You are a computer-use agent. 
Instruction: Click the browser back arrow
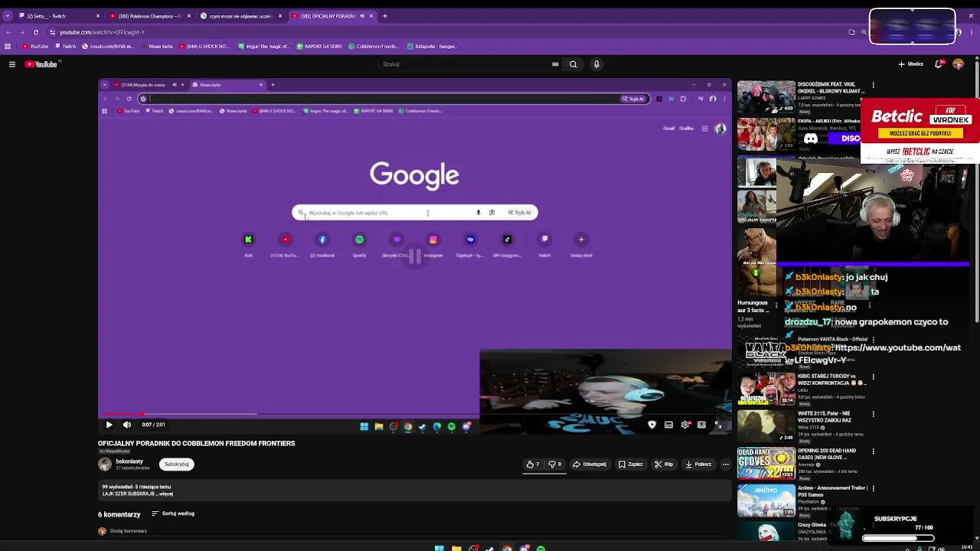[8, 32]
